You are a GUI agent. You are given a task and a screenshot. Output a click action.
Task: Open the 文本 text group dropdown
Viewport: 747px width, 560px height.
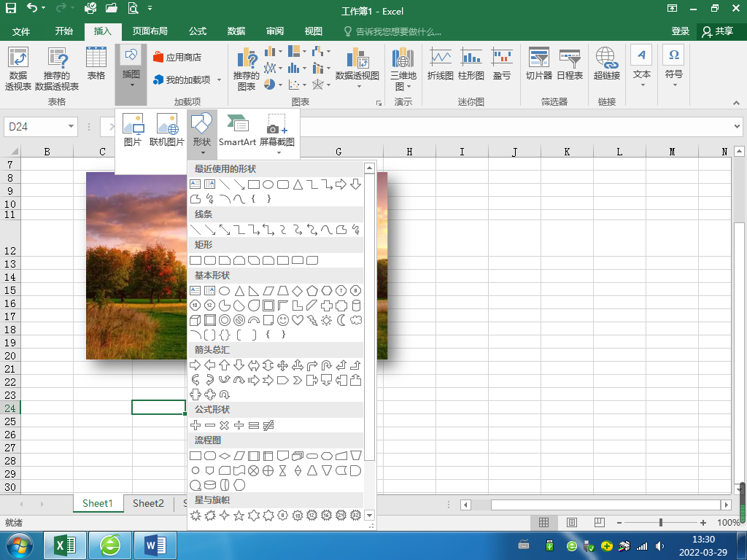coord(641,66)
